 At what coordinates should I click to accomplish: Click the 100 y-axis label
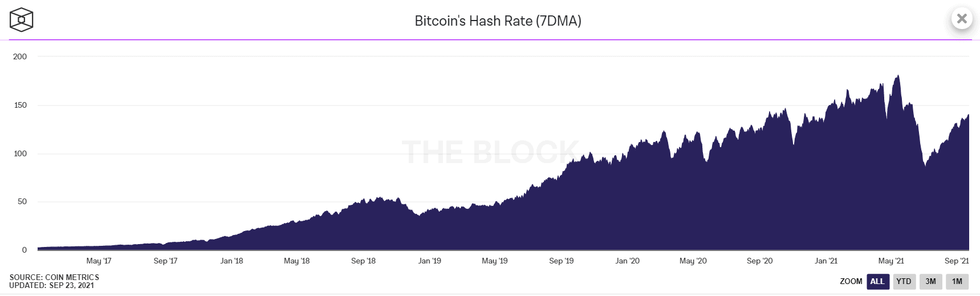tap(20, 153)
